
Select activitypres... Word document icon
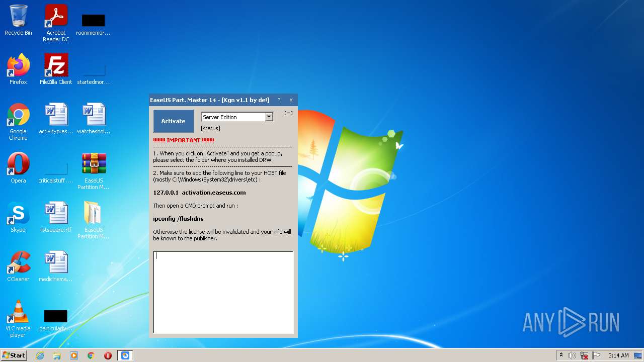coord(56,119)
